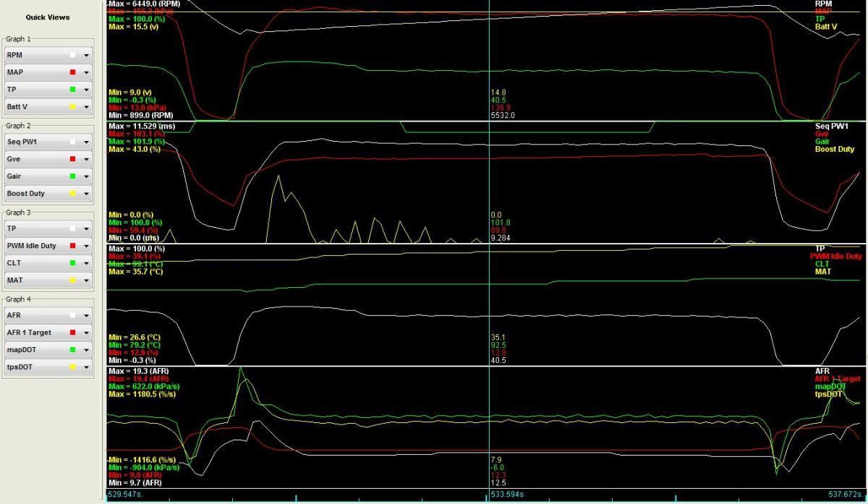The height and width of the screenshot is (504, 868).
Task: Click the 'Max = 11.529 (ms)' readout
Action: (x=141, y=127)
